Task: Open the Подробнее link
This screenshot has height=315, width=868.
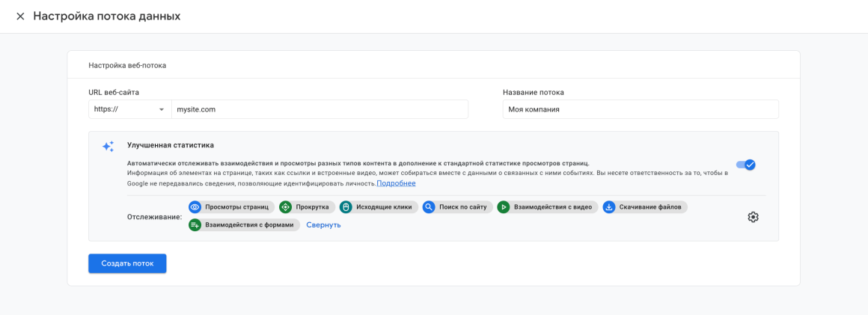Action: coord(396,183)
